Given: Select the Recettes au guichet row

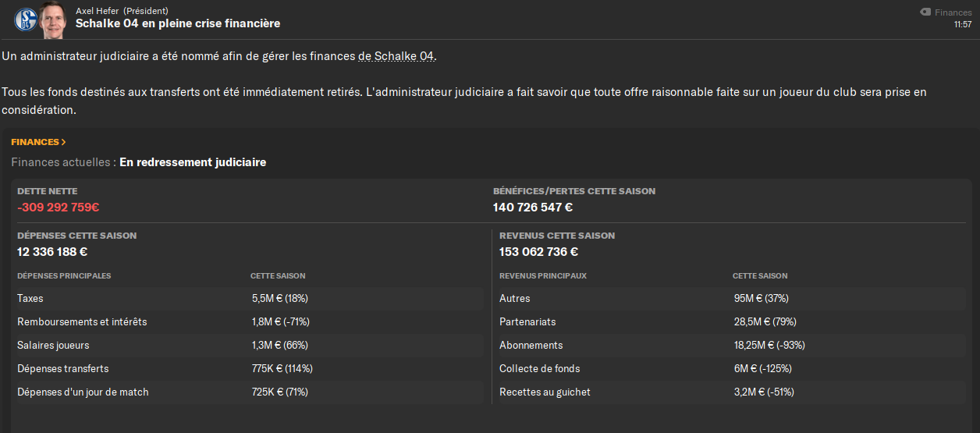Looking at the screenshot, I should 732,392.
